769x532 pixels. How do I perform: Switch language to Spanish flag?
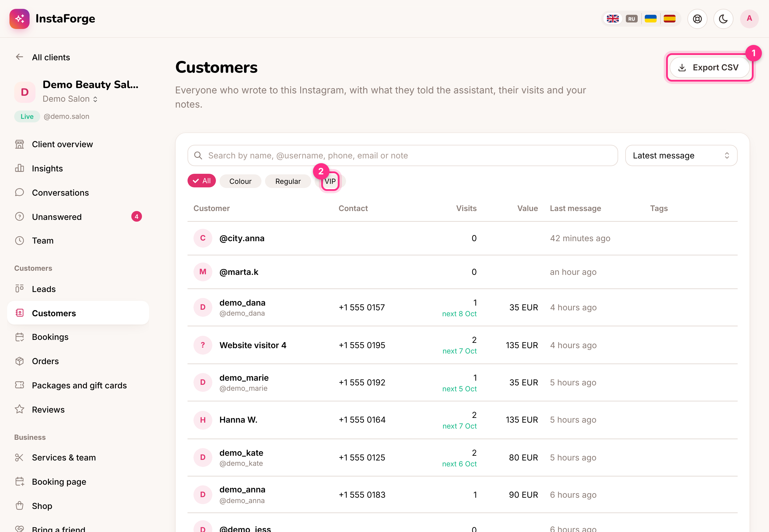[x=669, y=19]
